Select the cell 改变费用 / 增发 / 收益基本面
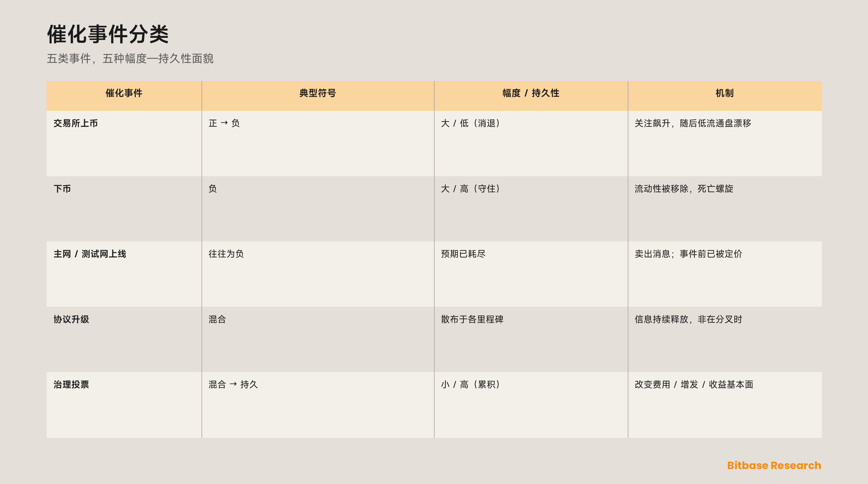The height and width of the screenshot is (484, 868). click(x=694, y=384)
